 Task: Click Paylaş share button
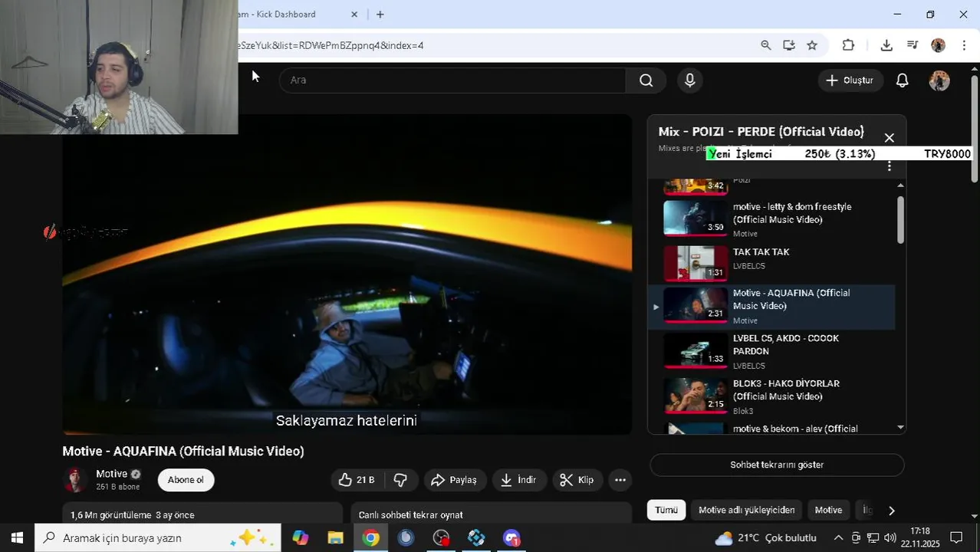click(x=454, y=480)
